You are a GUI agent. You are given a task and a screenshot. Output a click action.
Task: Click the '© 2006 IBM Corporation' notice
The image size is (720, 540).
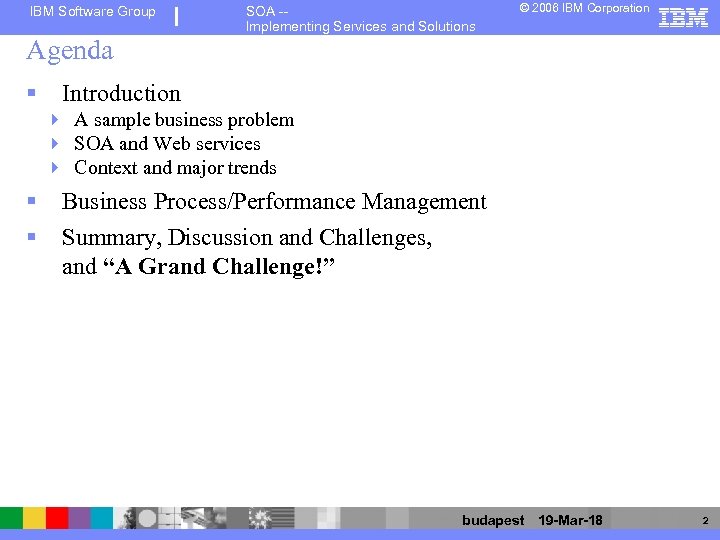[585, 8]
